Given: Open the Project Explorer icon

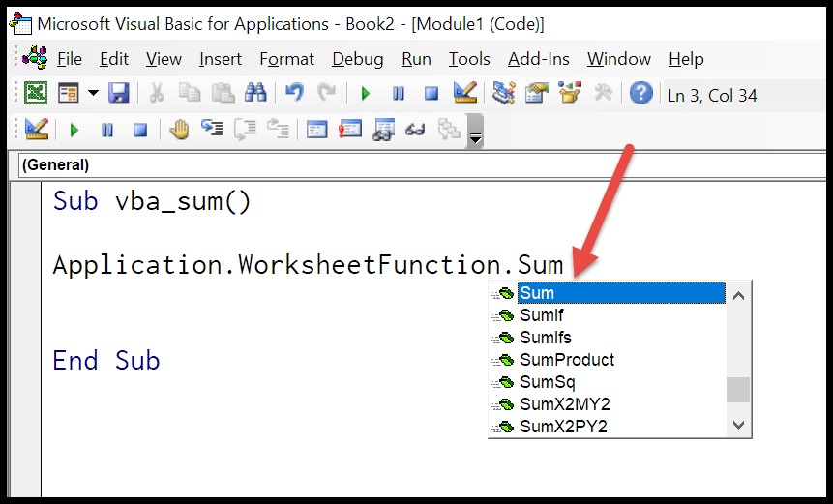Looking at the screenshot, I should [x=503, y=94].
